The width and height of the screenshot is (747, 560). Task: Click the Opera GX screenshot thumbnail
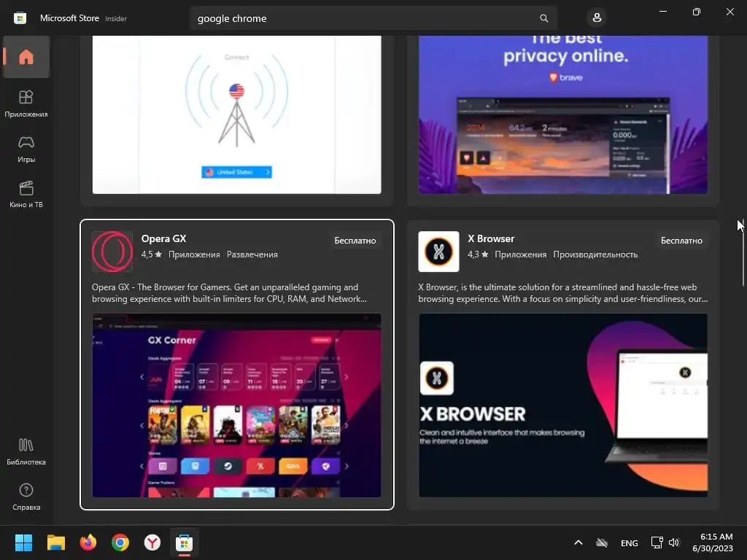[236, 405]
